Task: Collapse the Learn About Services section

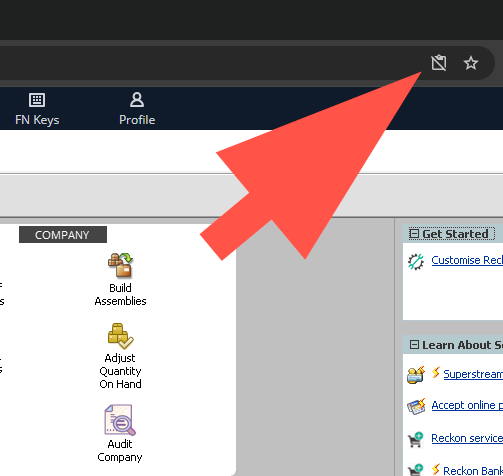Action: pyautogui.click(x=414, y=344)
